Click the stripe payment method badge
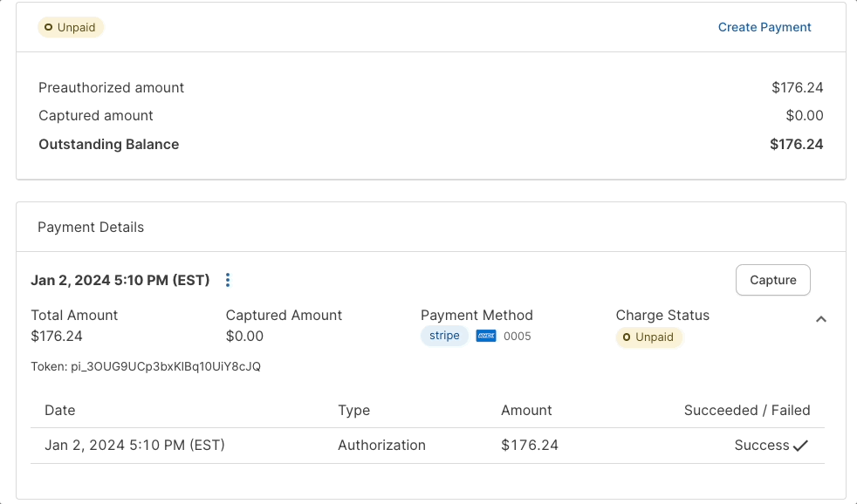This screenshot has height=504, width=857. click(444, 336)
